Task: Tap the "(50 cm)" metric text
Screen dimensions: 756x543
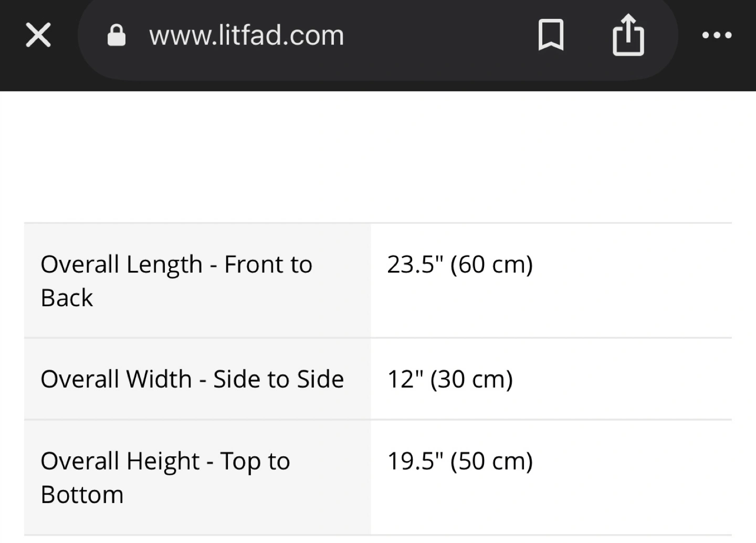Action: click(491, 461)
